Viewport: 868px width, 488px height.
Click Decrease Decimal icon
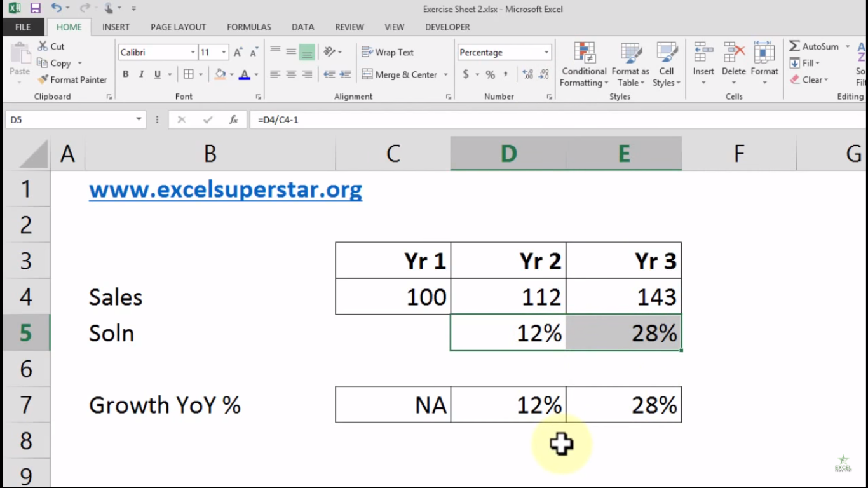545,74
